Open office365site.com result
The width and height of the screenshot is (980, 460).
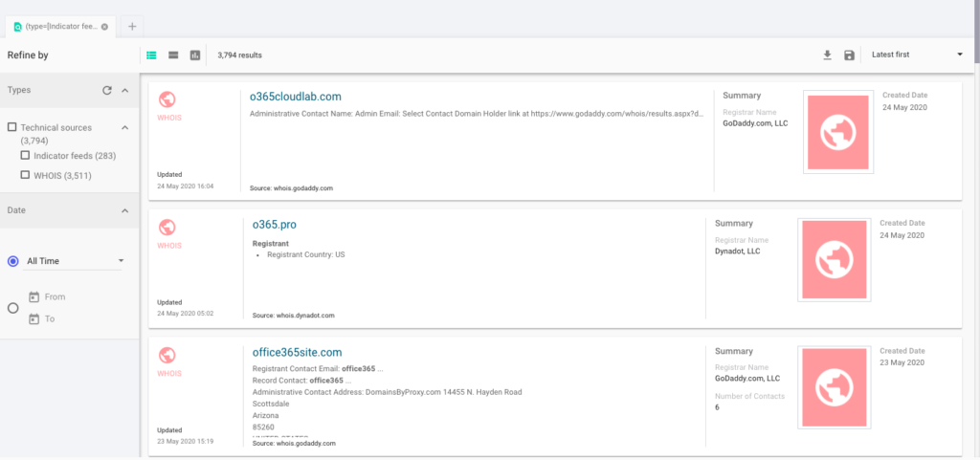click(297, 352)
